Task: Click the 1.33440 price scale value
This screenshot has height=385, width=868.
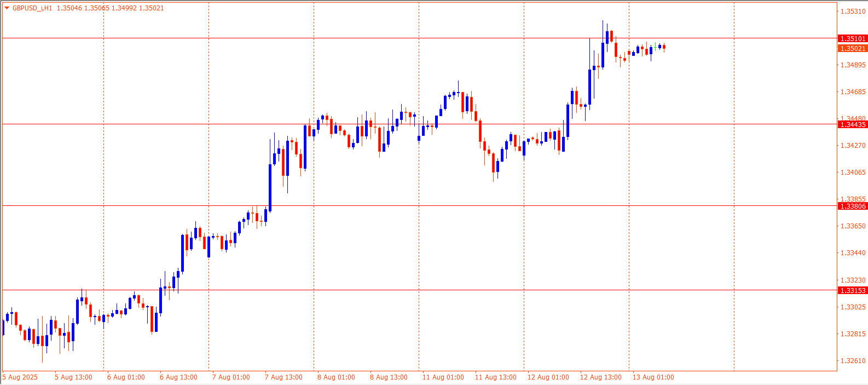Action: pos(853,252)
